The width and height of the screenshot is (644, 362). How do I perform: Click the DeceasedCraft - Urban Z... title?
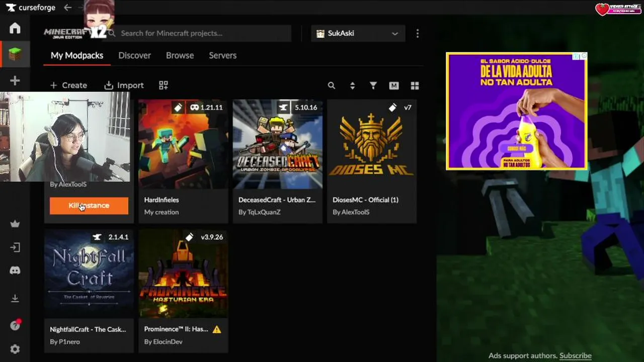click(x=277, y=200)
